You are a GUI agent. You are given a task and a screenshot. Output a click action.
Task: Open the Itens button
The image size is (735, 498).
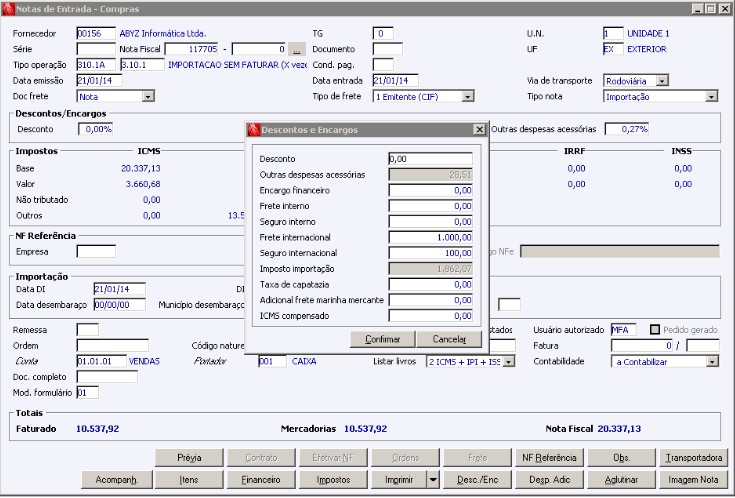pyautogui.click(x=189, y=480)
